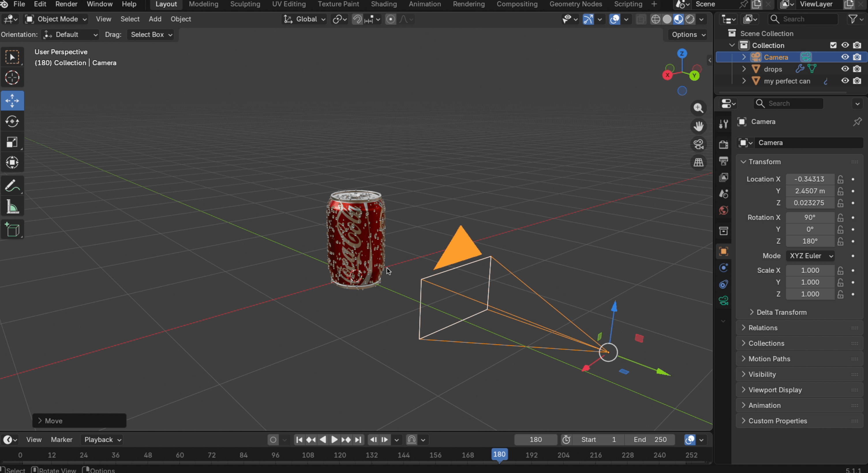Open the View Layer properties tab

[723, 177]
